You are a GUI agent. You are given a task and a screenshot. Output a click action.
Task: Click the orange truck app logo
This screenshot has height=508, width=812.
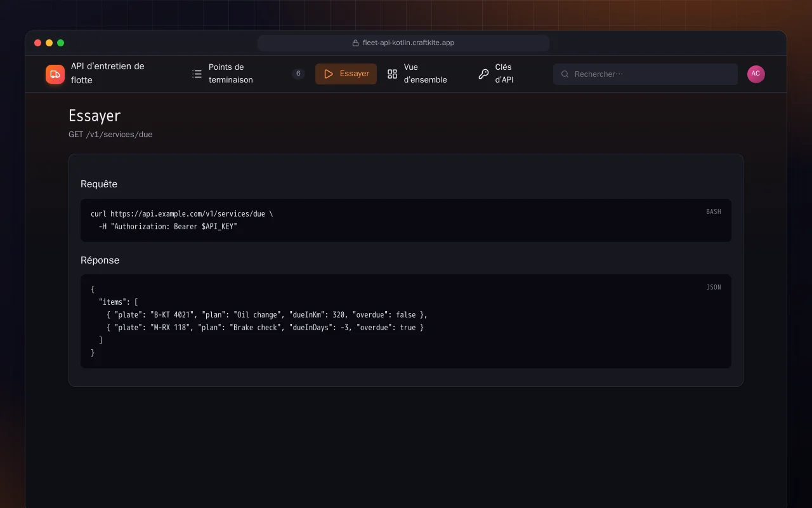55,74
